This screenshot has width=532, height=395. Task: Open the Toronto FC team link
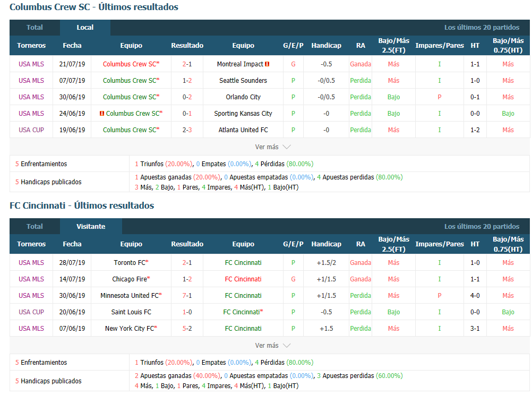(130, 263)
